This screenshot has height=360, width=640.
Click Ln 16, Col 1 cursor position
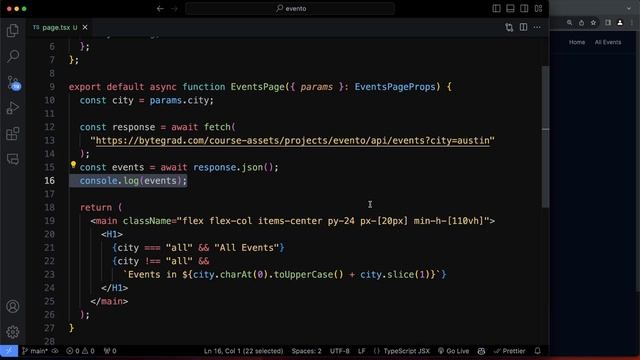pos(243,351)
